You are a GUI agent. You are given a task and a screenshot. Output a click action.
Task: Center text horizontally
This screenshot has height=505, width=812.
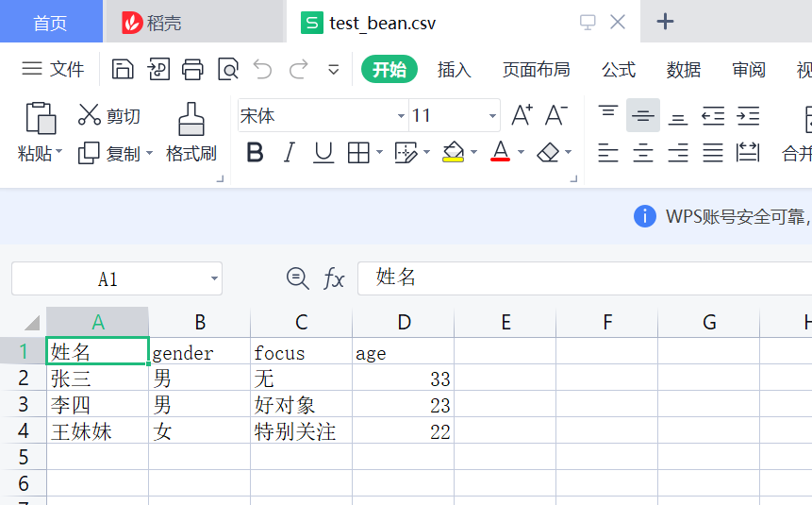tap(642, 152)
